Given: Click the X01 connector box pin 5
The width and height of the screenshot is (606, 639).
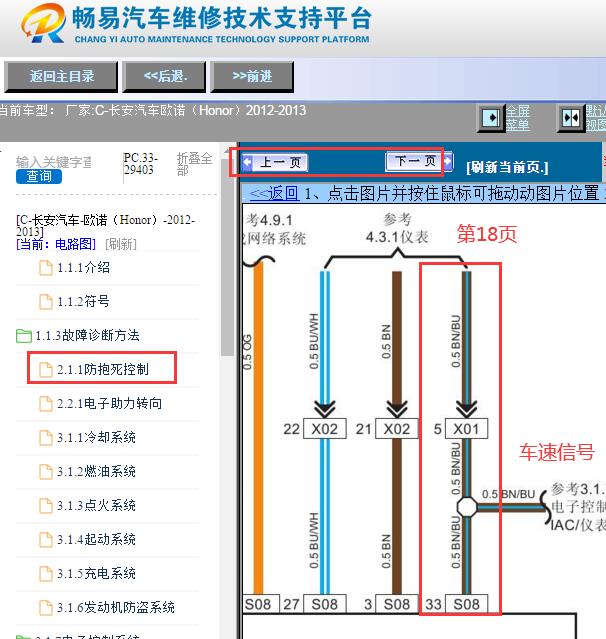Looking at the screenshot, I should coord(466,429).
